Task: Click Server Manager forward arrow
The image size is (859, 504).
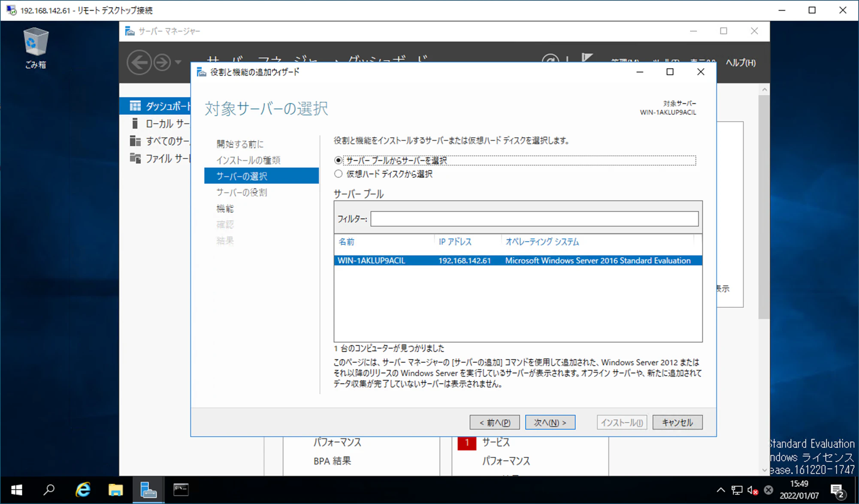Action: point(162,63)
